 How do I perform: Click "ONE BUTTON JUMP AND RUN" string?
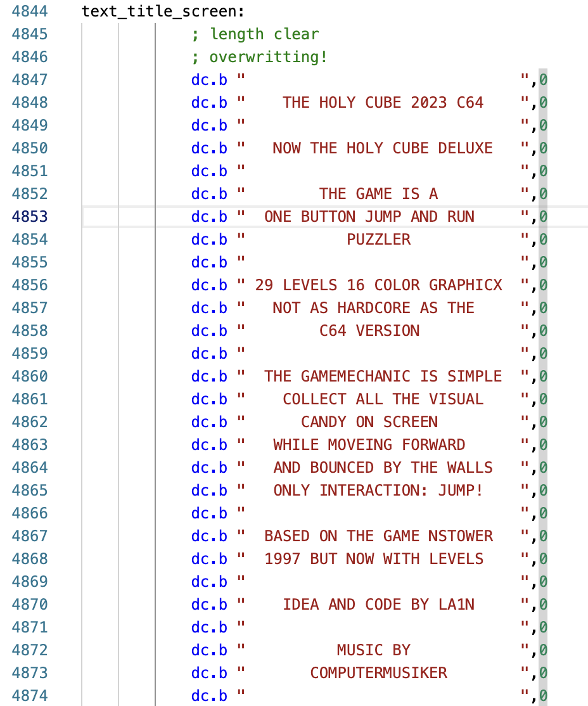369,217
